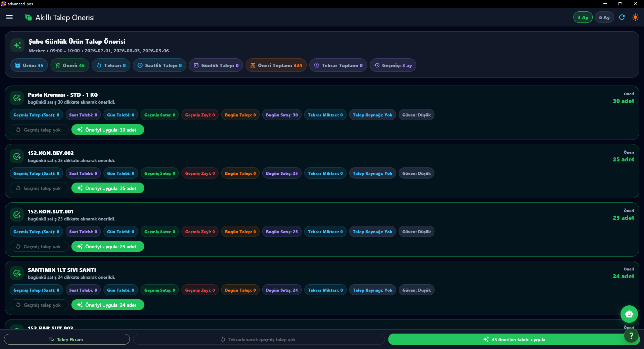Apply 24 adet suggestion for SANTIMIX

pos(108,305)
